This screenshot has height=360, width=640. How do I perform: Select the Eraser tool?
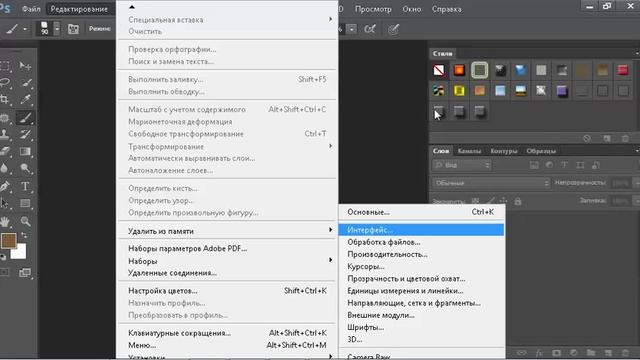point(5,151)
